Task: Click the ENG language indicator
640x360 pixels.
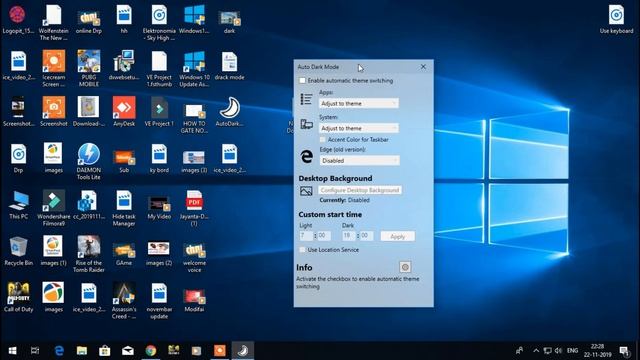Action: (x=572, y=351)
